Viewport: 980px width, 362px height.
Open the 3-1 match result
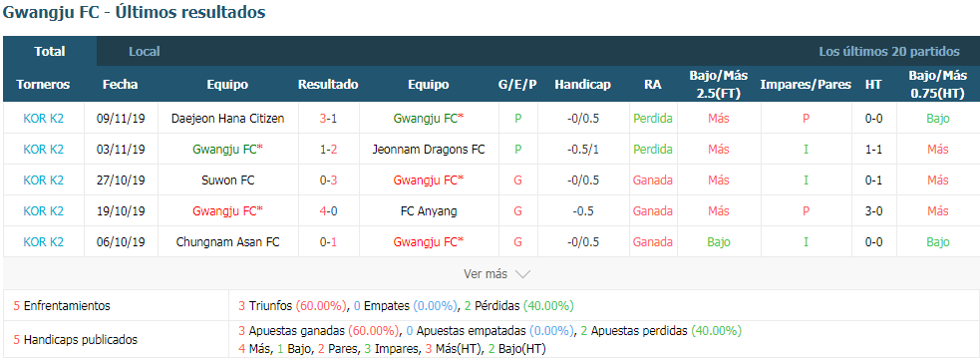[x=328, y=118]
